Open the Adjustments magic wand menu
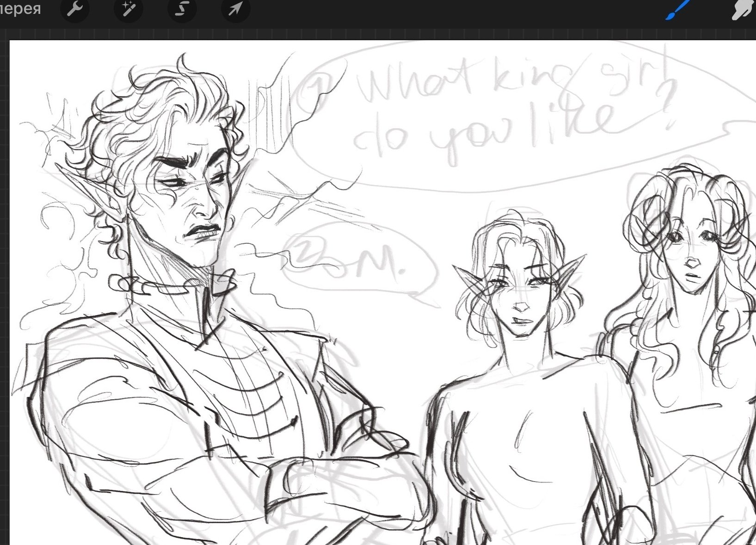Screen dimensions: 756x545 coord(128,9)
